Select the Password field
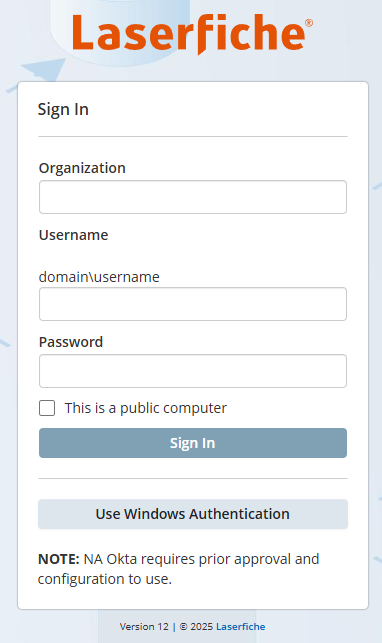 coord(193,371)
